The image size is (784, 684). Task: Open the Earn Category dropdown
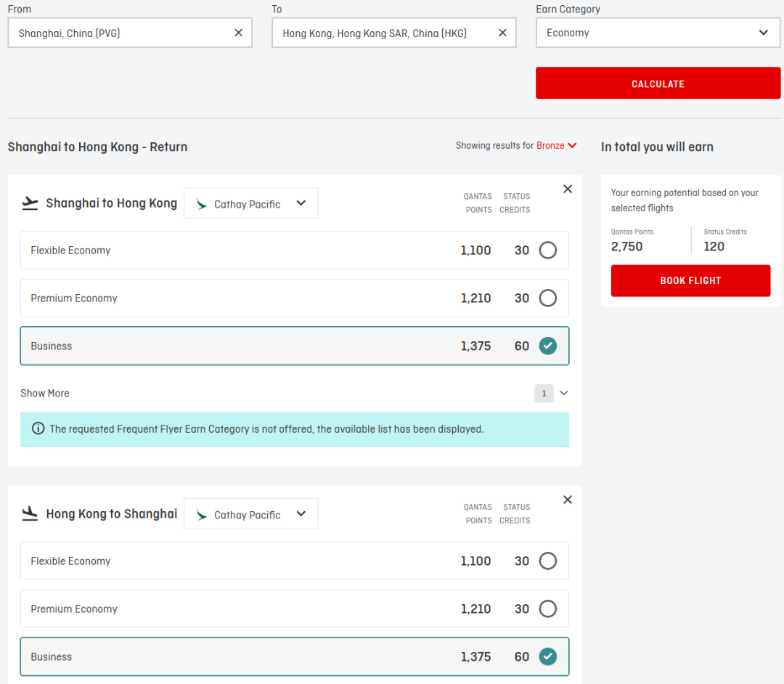658,33
